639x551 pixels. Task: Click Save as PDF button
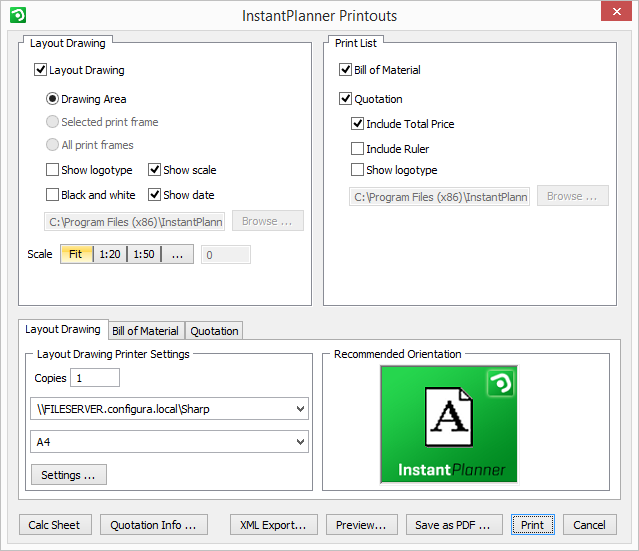(454, 525)
